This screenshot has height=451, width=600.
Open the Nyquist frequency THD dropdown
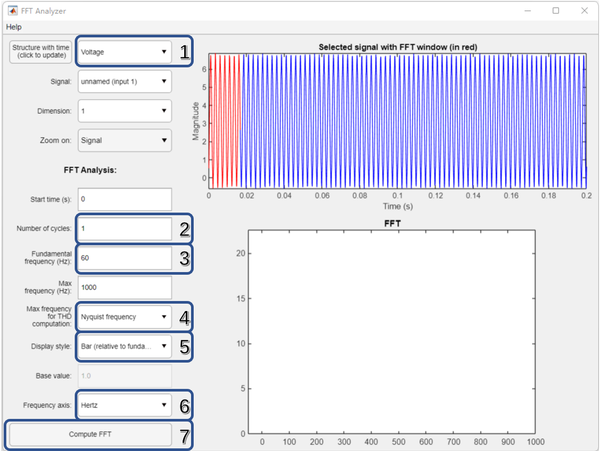click(x=124, y=317)
